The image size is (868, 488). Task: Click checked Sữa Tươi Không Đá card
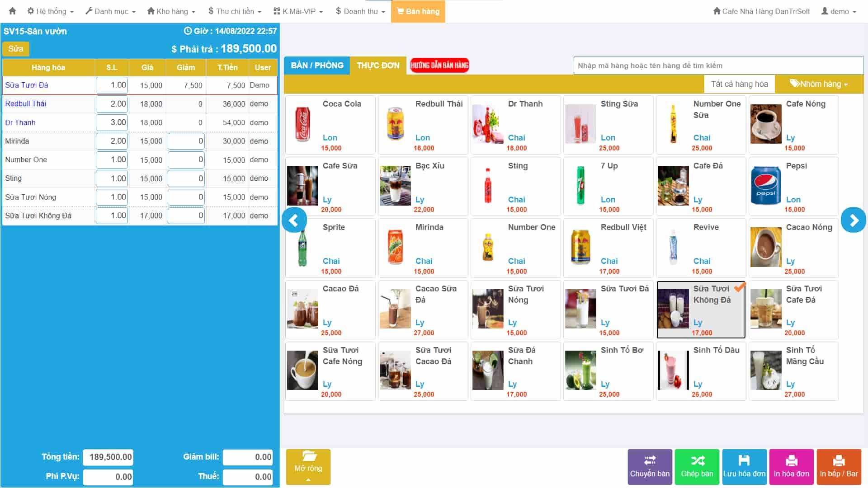click(x=701, y=310)
